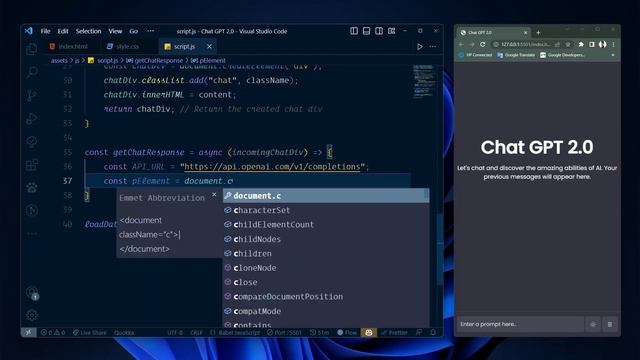Open the Google Translate bookmark in Chrome
This screenshot has height=360, width=640.
click(x=516, y=55)
